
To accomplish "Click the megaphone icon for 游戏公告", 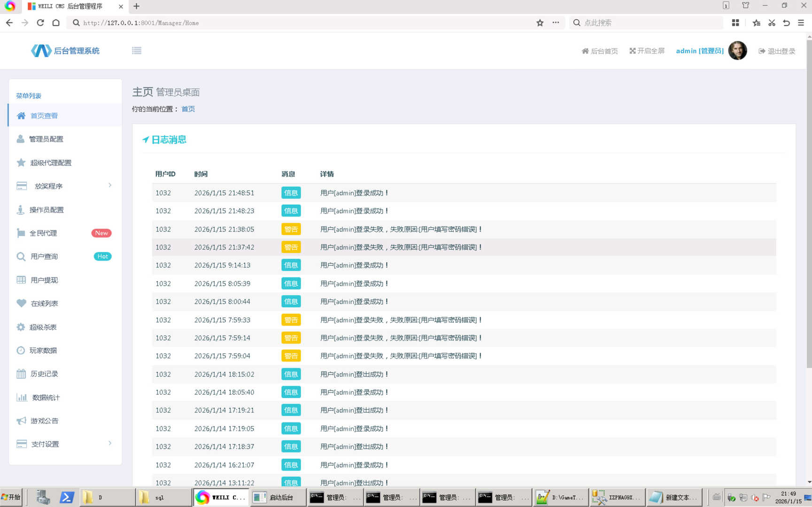I will pyautogui.click(x=21, y=421).
